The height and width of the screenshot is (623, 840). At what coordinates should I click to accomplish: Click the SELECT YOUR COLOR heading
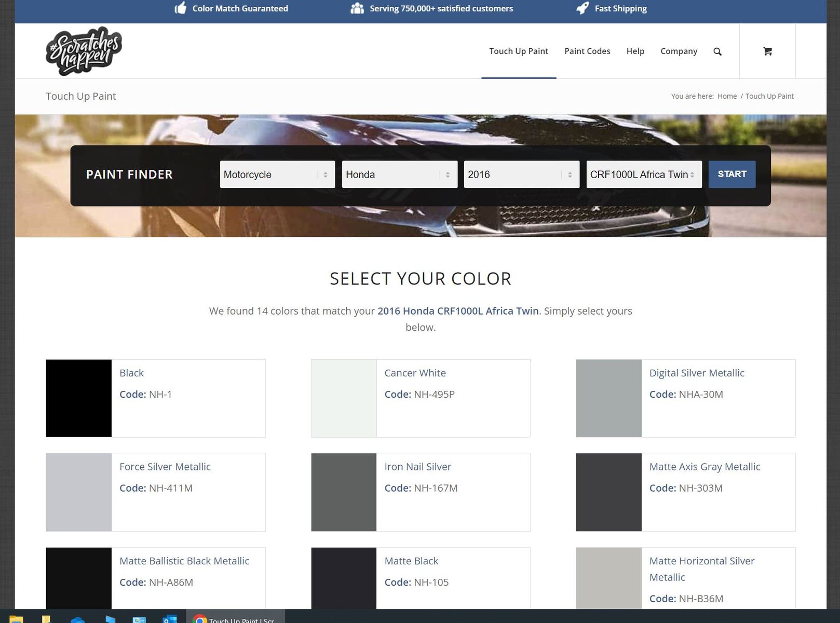[x=421, y=279]
